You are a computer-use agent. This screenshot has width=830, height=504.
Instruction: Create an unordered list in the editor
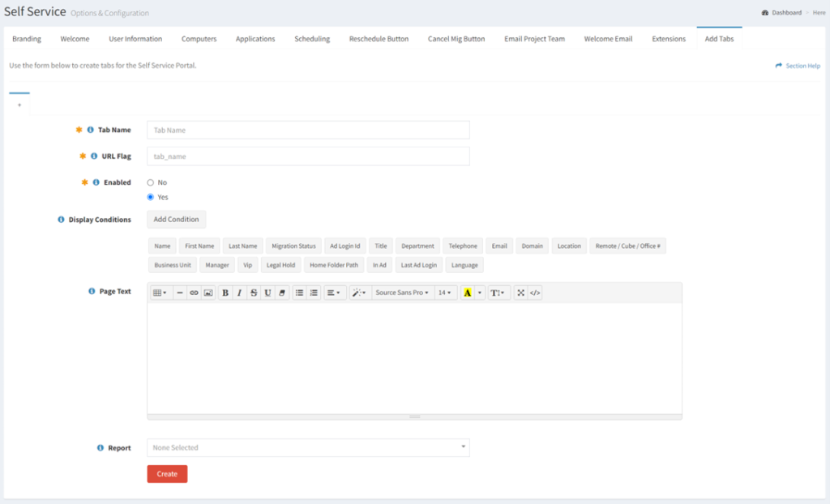tap(299, 293)
